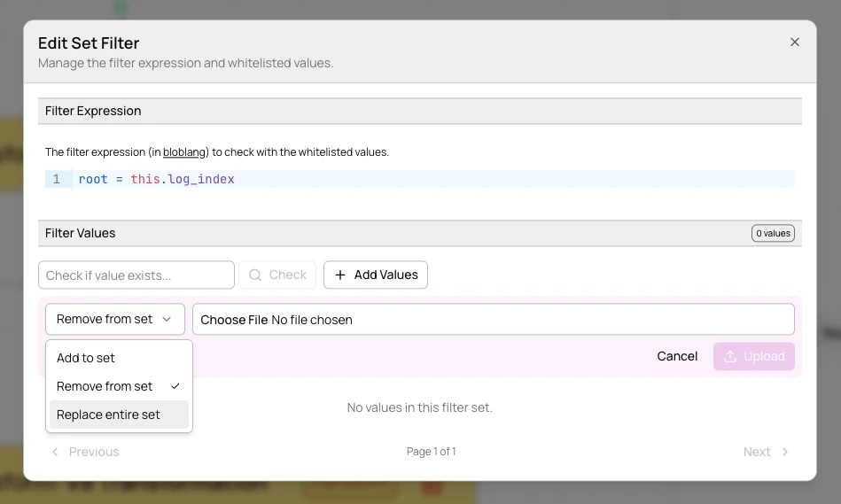Click Choose File to pick a file
841x504 pixels.
(x=234, y=320)
